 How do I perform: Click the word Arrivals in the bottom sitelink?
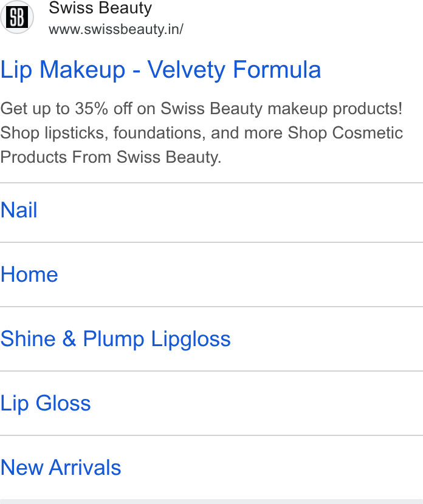[85, 468]
